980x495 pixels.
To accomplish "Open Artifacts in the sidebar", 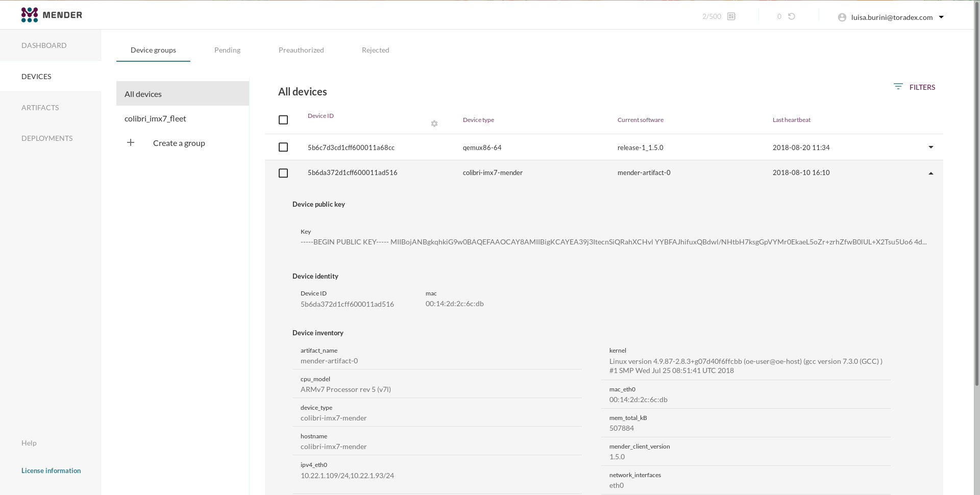I will tap(40, 108).
